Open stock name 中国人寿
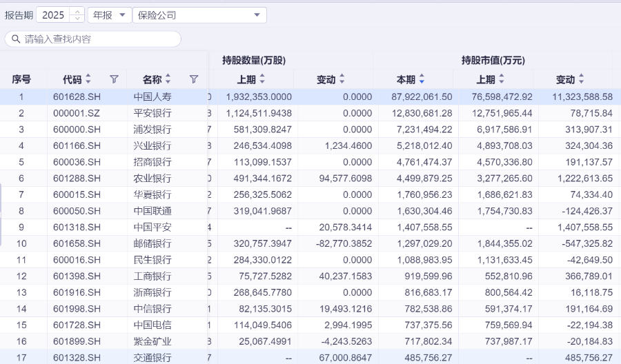Image resolution: width=621 pixels, height=364 pixels. click(x=152, y=97)
